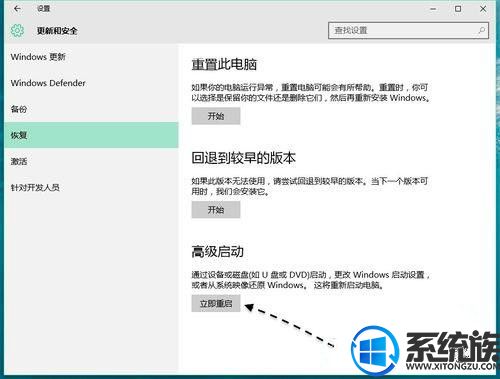The image size is (500, 379).
Task: Go to 激活 in the sidebar
Action: (x=91, y=161)
